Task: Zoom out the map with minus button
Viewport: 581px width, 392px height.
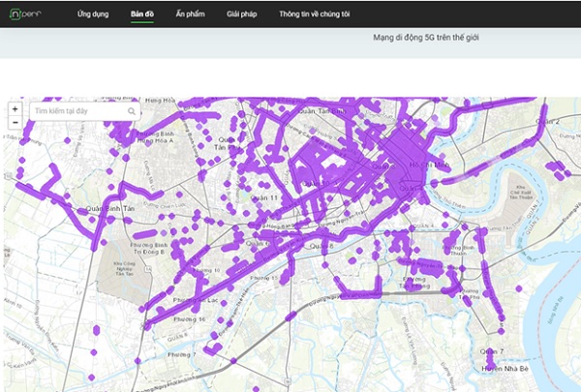Action: coord(15,125)
